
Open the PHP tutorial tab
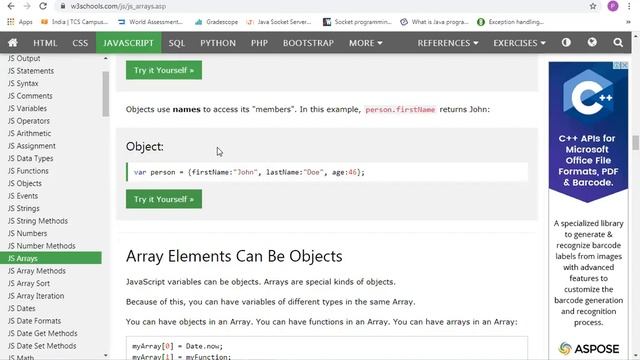(x=259, y=43)
